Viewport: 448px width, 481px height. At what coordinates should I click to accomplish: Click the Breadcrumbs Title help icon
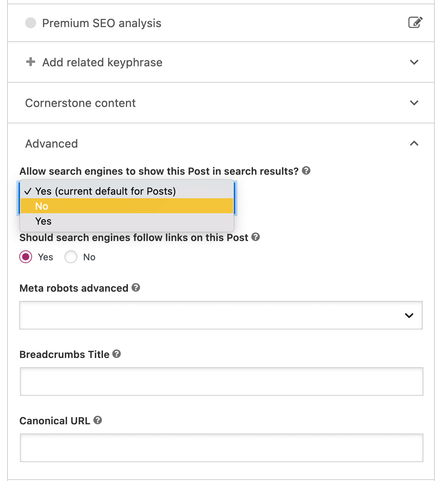tap(116, 354)
